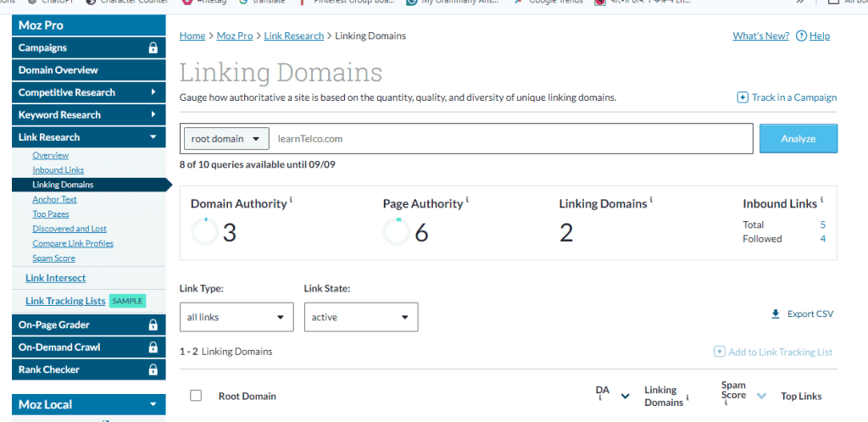Click the info icon under the DA column header

tap(600, 400)
